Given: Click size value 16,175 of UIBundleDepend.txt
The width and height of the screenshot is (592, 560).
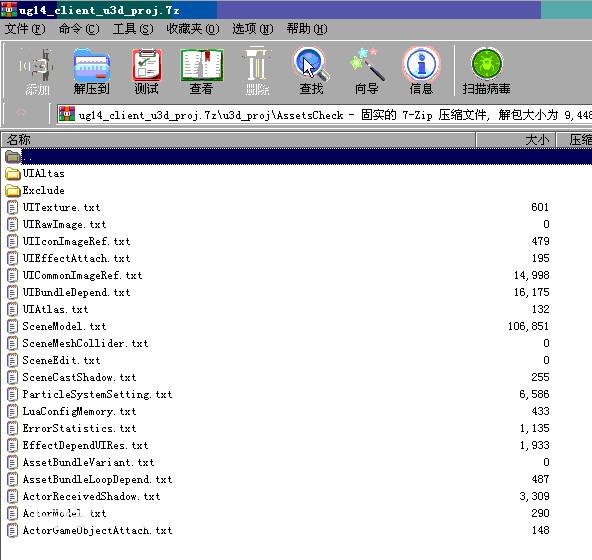Looking at the screenshot, I should pos(531,292).
